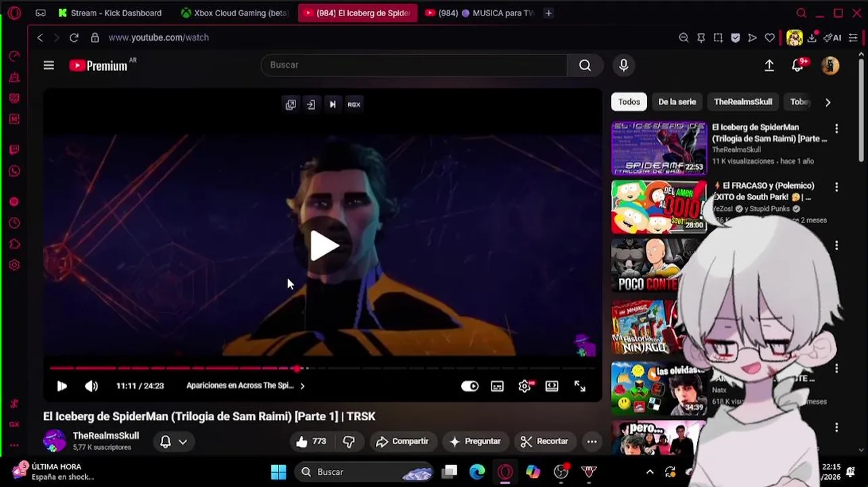The height and width of the screenshot is (487, 868).
Task: Open TheRealmsSkull channel link
Action: (106, 436)
